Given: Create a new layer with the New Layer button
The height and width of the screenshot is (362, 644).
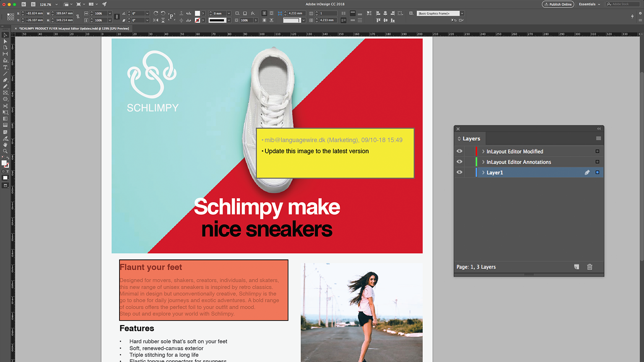Looking at the screenshot, I should 576,266.
